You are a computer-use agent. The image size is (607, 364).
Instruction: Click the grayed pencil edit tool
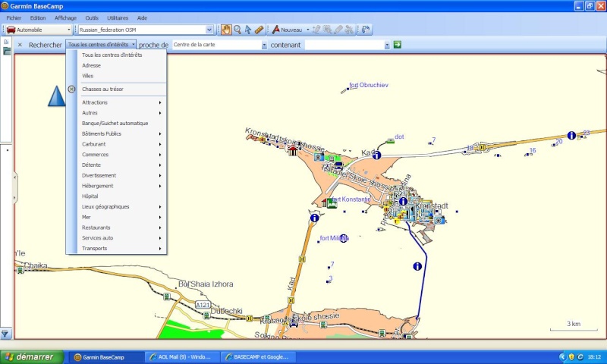(x=316, y=30)
